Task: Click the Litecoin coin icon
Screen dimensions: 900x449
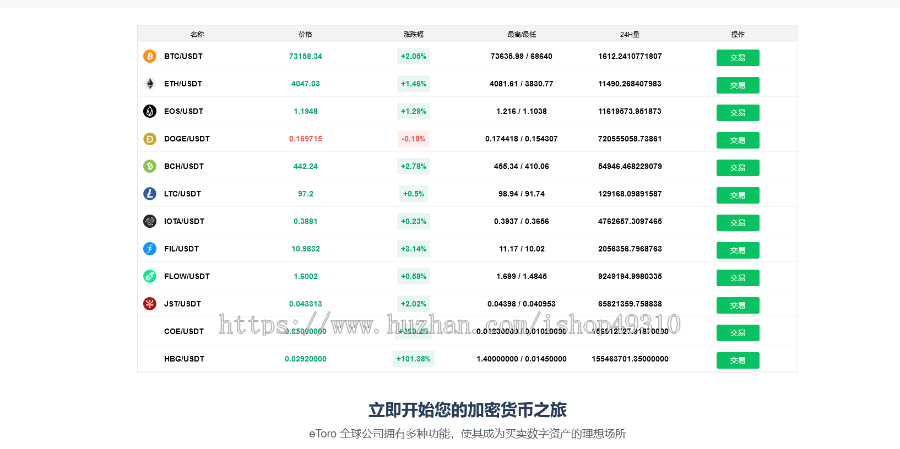Action: (149, 194)
